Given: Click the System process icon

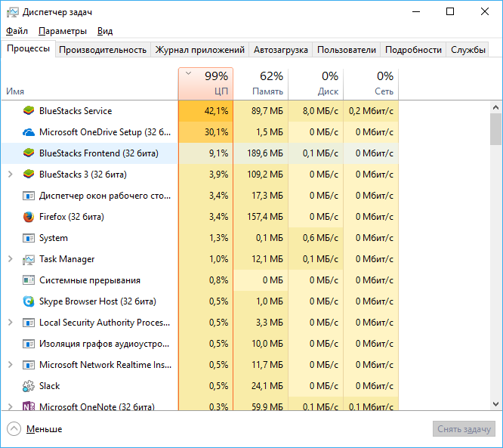Looking at the screenshot, I should (29, 238).
